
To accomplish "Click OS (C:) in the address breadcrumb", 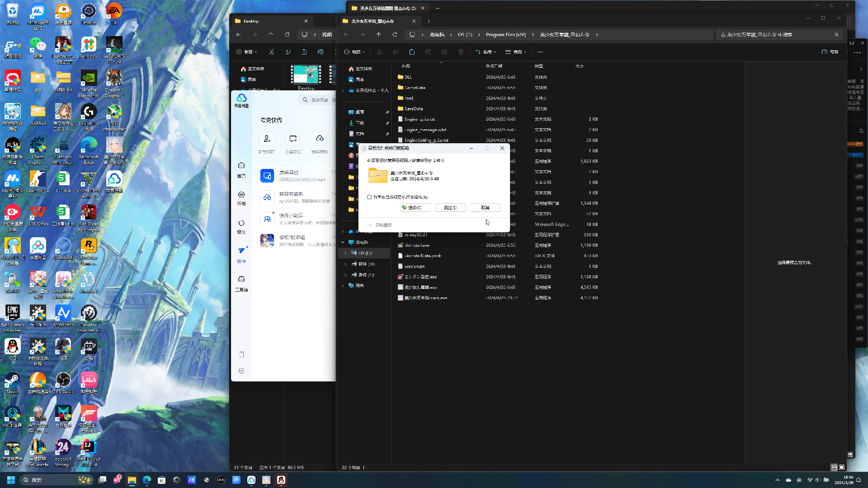I will pos(465,34).
